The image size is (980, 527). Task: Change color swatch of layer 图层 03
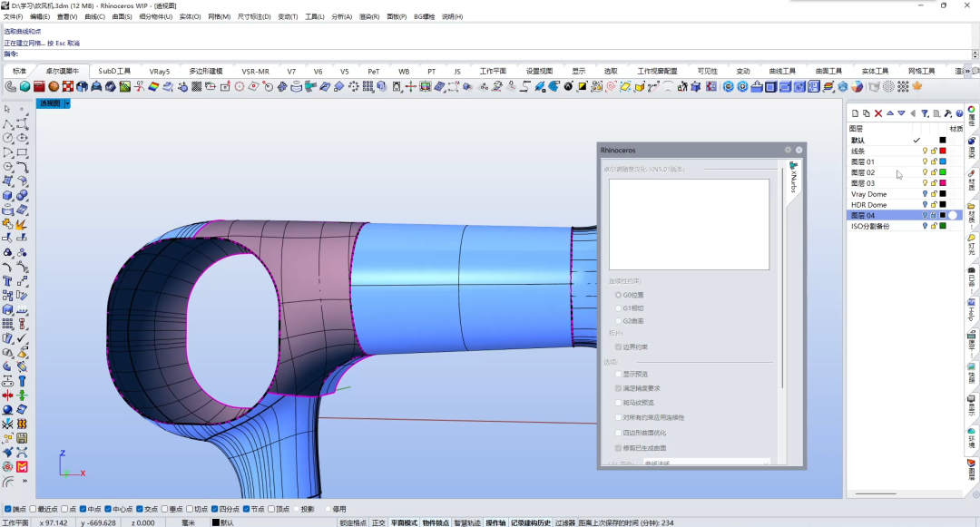point(943,183)
